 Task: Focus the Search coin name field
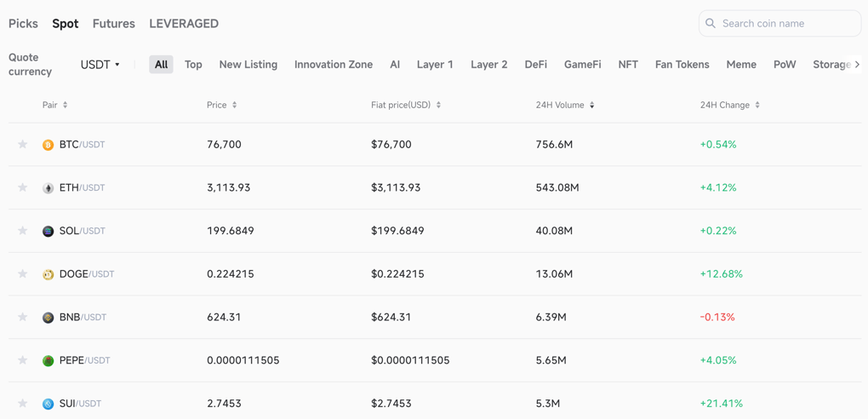[x=779, y=23]
